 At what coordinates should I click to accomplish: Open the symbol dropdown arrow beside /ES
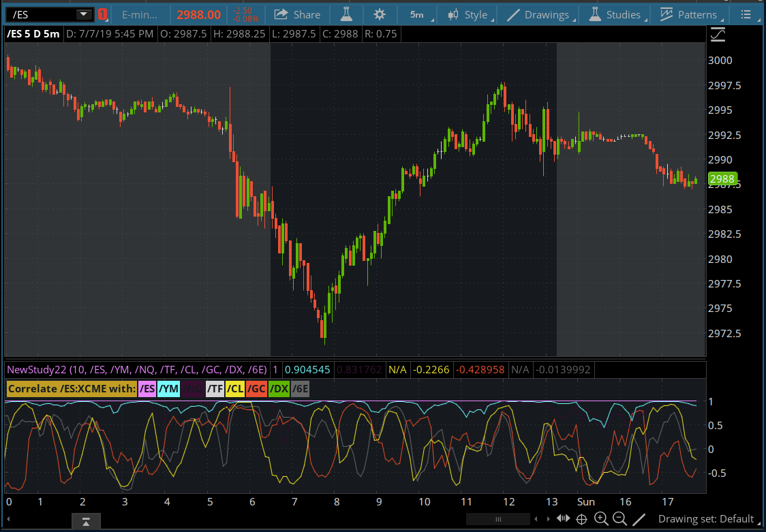[85, 14]
